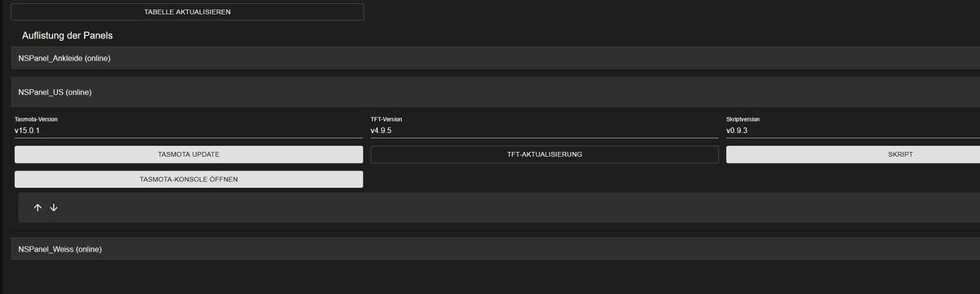This screenshot has width=980, height=294.
Task: Click the (online) status of NSPanel_Ankleide
Action: [97, 58]
